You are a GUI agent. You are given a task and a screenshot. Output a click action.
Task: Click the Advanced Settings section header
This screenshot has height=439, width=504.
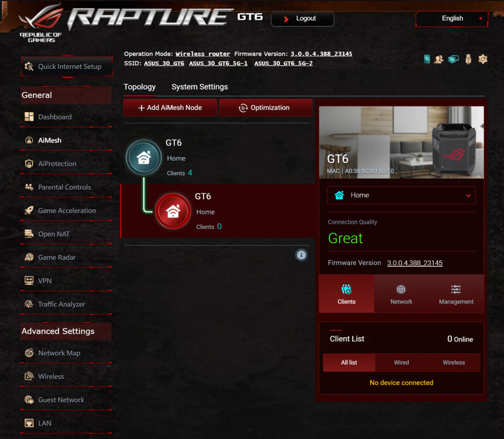pos(66,331)
